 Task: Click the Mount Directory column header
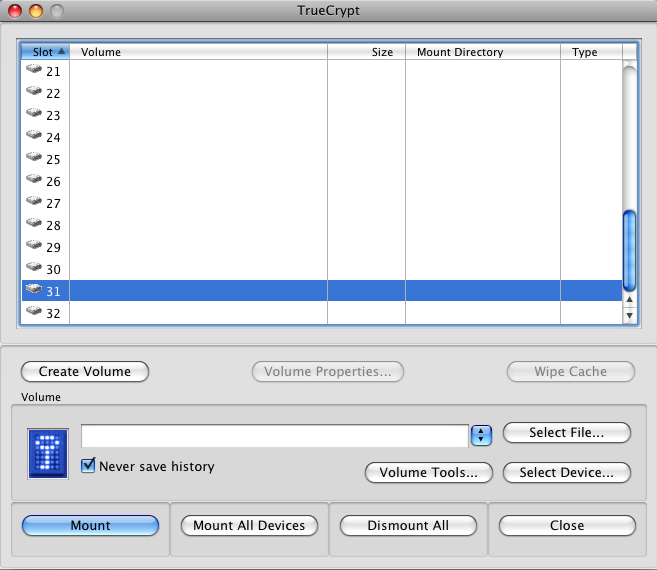(x=483, y=52)
